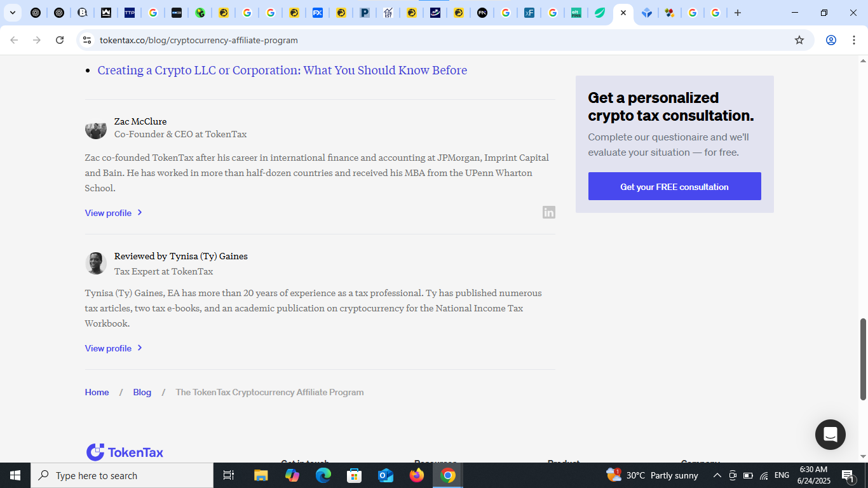This screenshot has height=488, width=868.
Task: Click Zac McClure's author photo
Action: pos(96,128)
